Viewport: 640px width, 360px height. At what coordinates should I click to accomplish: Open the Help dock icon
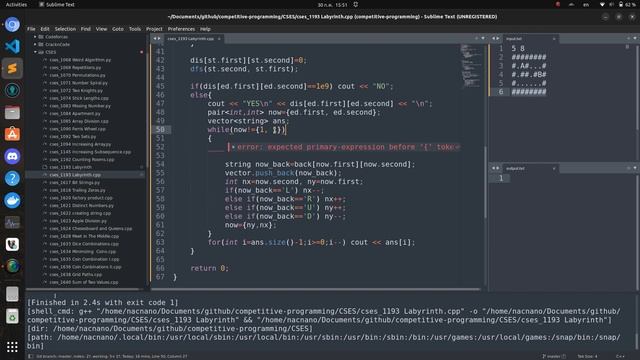click(x=12, y=178)
